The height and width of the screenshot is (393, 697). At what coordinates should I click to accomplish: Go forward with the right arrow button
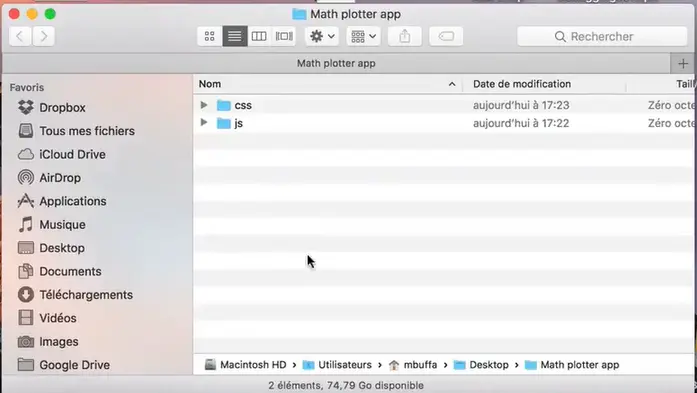(x=44, y=36)
